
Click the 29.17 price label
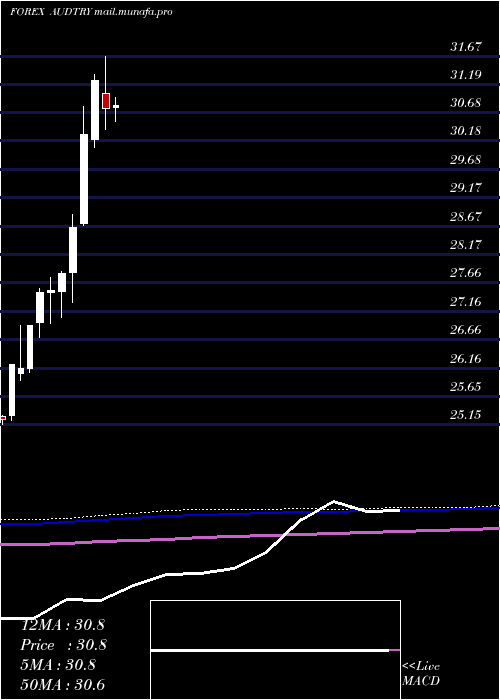tap(466, 188)
